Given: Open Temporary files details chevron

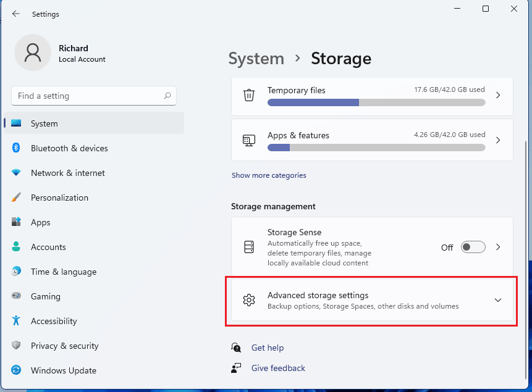Looking at the screenshot, I should [498, 96].
